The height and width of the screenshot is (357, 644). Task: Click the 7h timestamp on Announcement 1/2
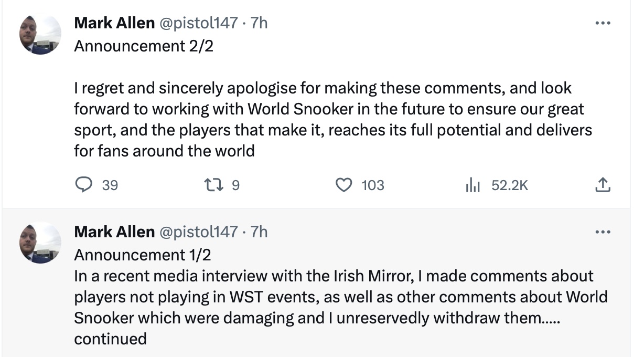259,232
